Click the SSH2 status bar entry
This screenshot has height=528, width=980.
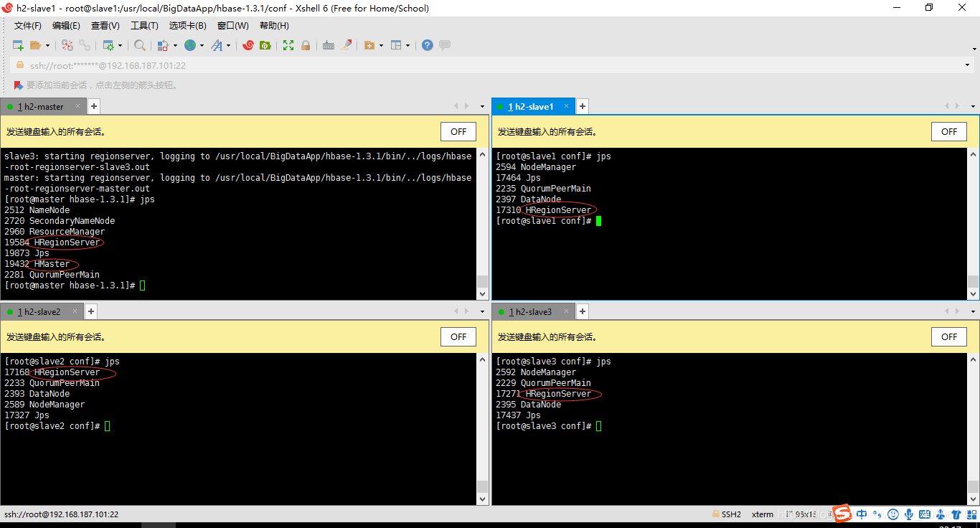[x=726, y=514]
